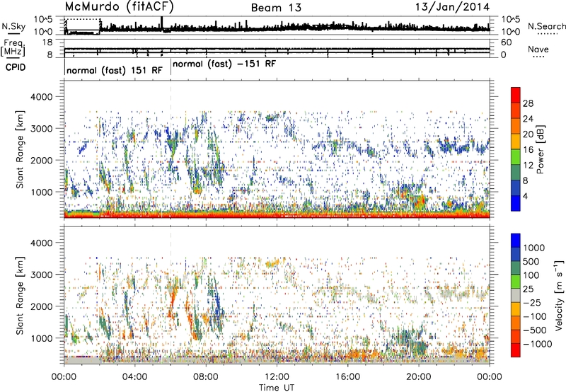
Task: Click "Slant Range [km]" label of velocity panel
Action: pos(20,295)
